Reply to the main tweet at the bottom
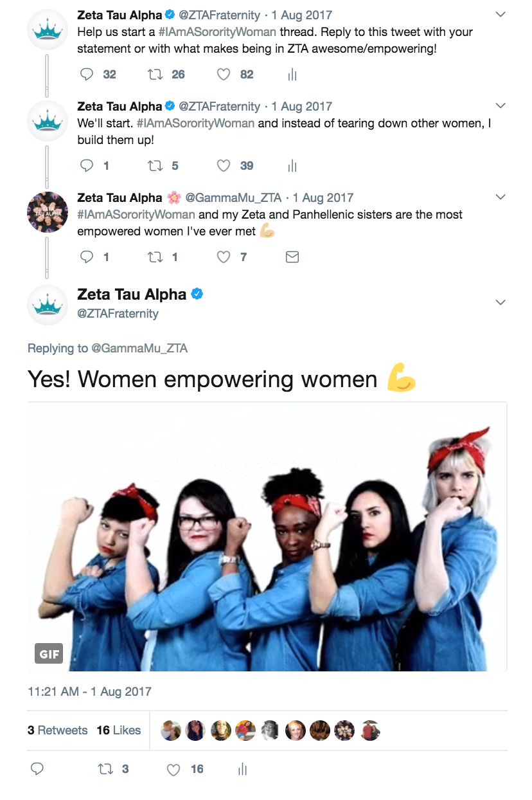Viewport: 532px width, 800px height. coord(37,768)
